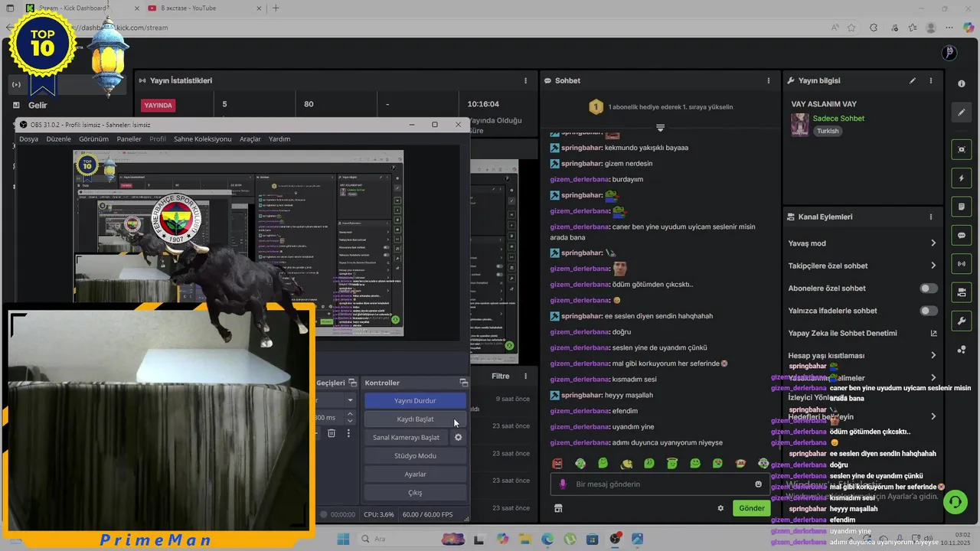Click the external link icon for Yapay Zeka
This screenshot has height=551, width=980.
(x=933, y=333)
